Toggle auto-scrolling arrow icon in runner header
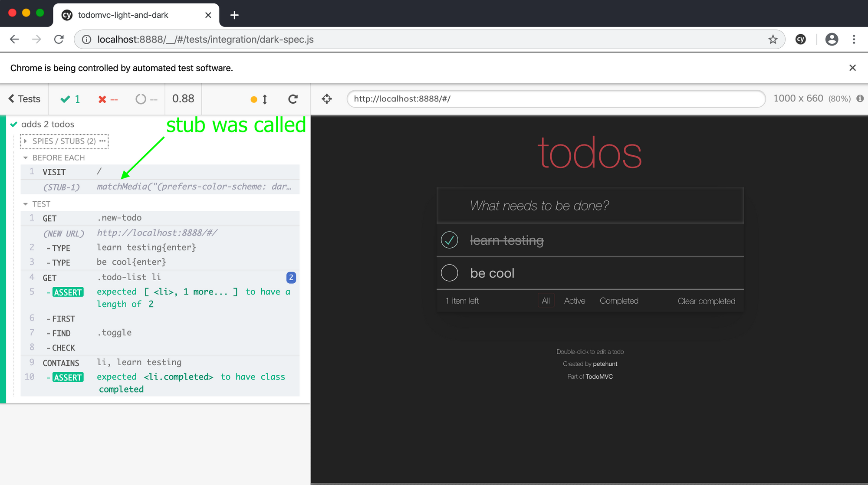868x485 pixels. [x=264, y=99]
